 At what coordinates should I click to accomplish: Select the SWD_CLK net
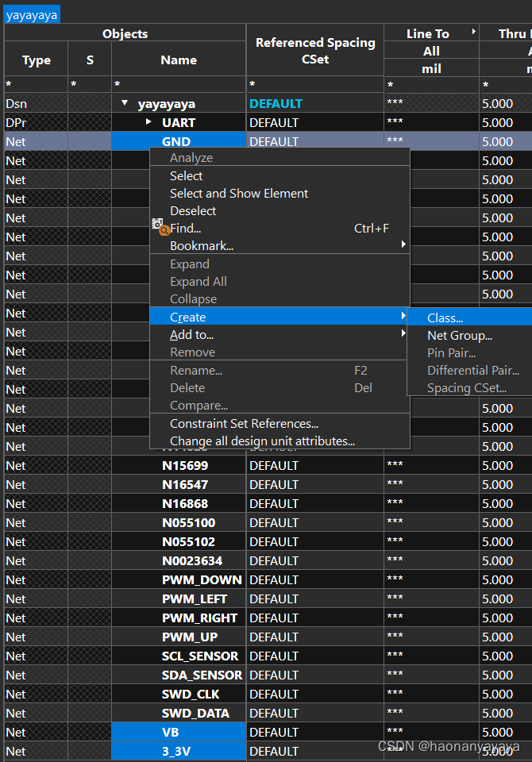click(x=179, y=694)
